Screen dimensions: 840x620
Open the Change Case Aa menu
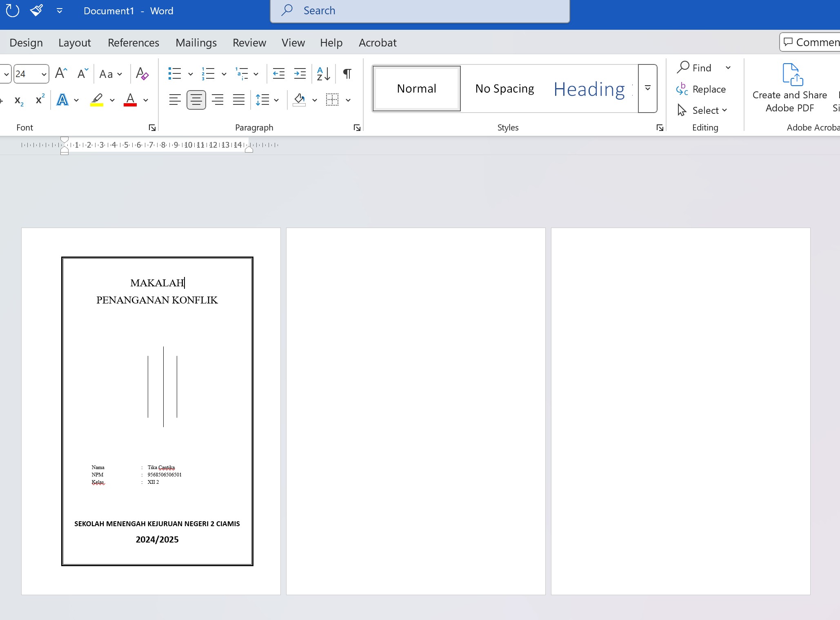point(110,74)
